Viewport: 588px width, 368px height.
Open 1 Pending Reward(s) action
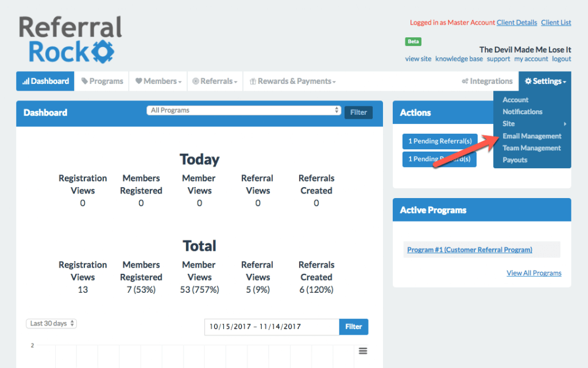pos(439,159)
